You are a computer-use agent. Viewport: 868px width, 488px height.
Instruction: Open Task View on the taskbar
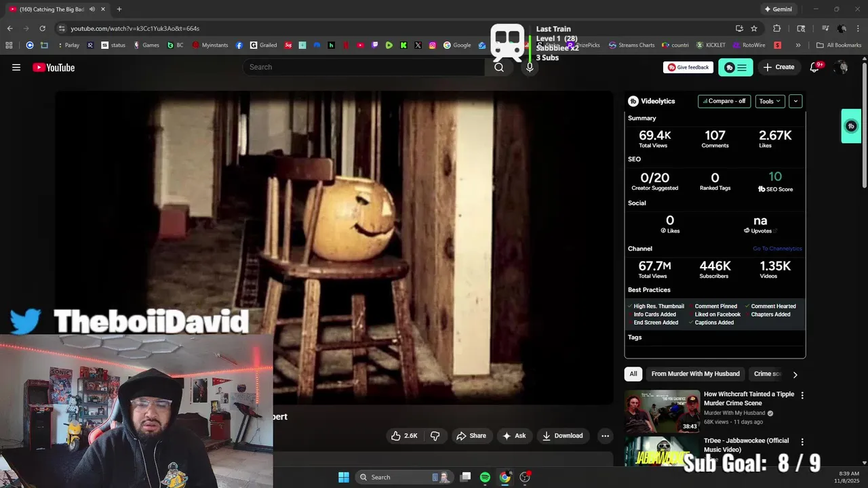pyautogui.click(x=465, y=477)
